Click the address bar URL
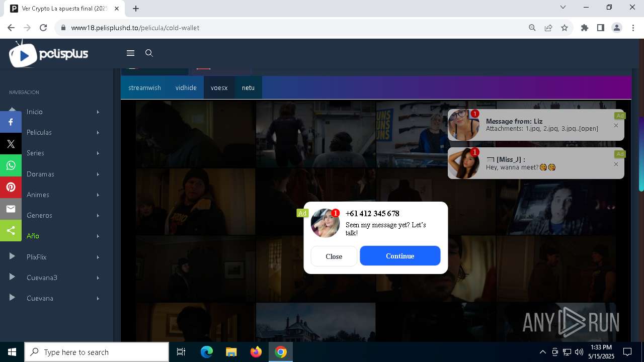The height and width of the screenshot is (362, 644). [135, 28]
